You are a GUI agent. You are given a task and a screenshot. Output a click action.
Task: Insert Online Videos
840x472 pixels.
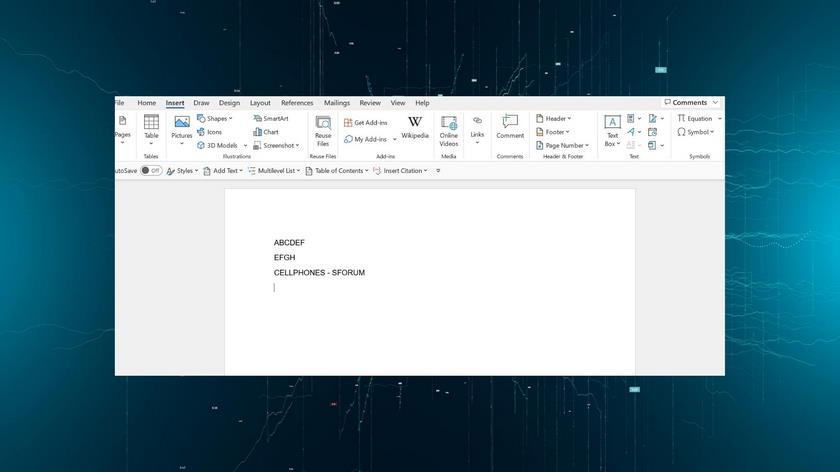tap(449, 130)
